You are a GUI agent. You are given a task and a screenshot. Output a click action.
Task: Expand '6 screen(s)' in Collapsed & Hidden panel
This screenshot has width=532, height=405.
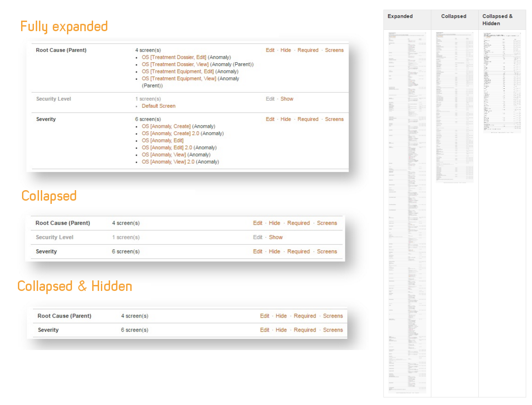tap(135, 330)
